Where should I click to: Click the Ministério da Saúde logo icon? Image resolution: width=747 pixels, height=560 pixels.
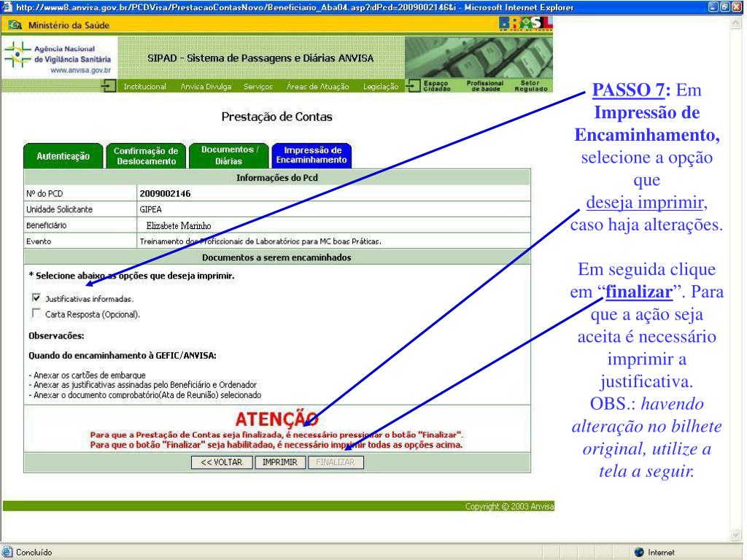pyautogui.click(x=15, y=26)
